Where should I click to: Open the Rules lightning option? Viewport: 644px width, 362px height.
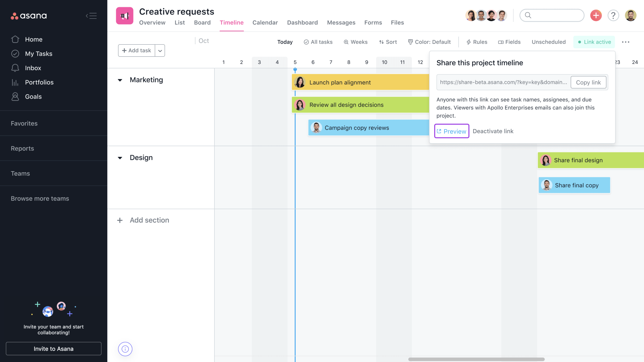tap(477, 42)
